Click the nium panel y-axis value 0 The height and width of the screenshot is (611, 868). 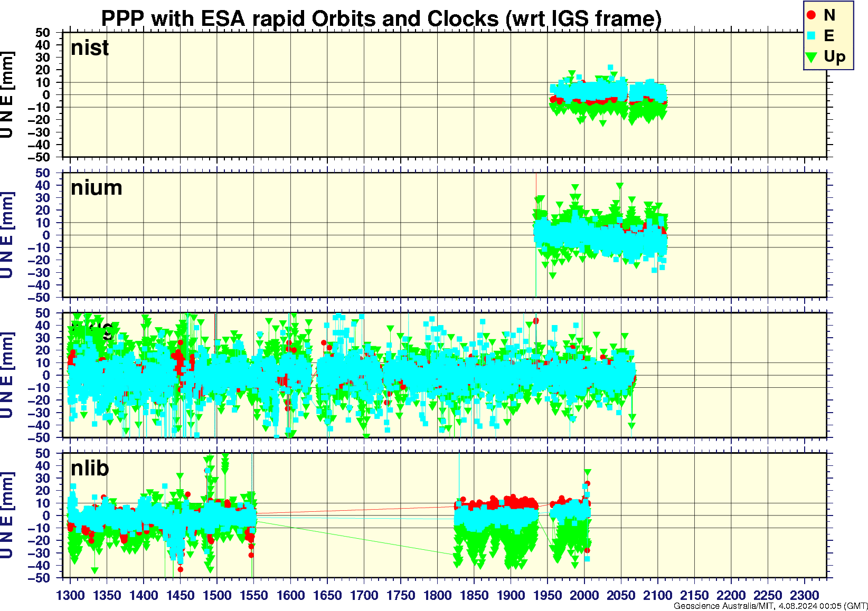click(x=46, y=235)
